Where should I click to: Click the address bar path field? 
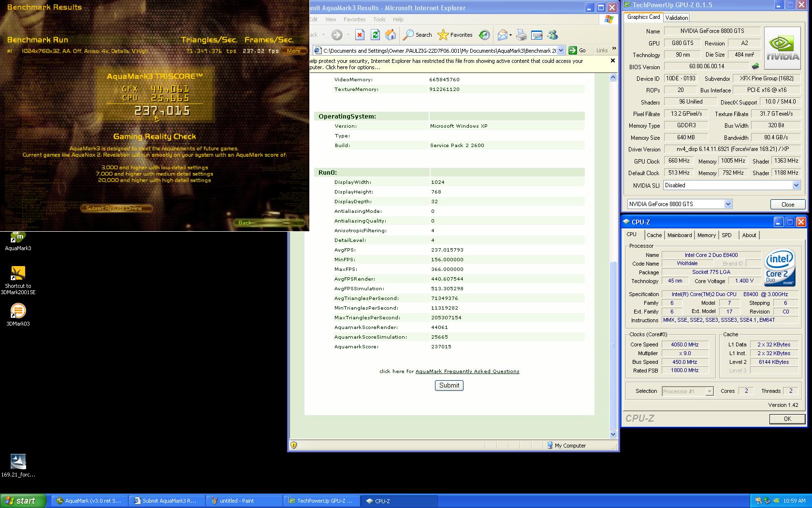pos(439,50)
